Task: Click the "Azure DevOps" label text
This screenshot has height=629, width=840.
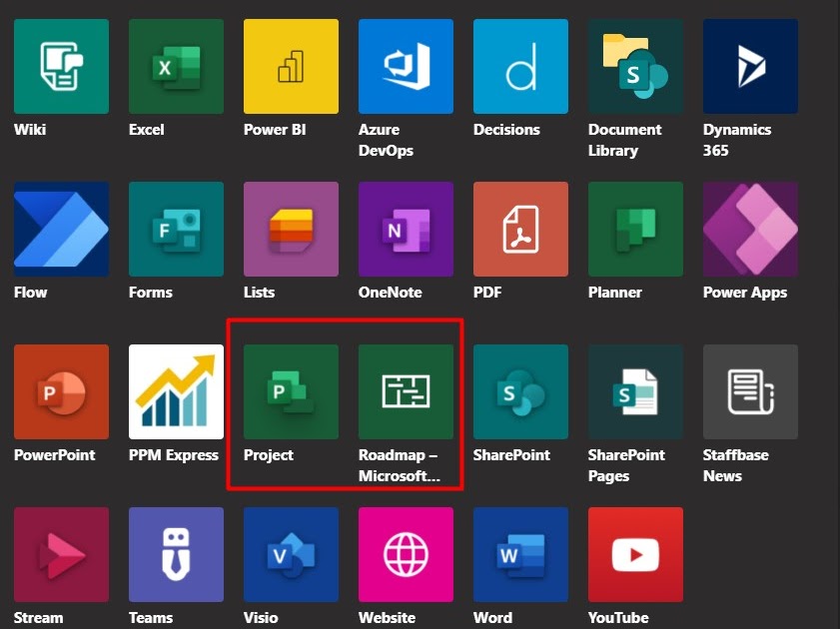Action: 386,140
